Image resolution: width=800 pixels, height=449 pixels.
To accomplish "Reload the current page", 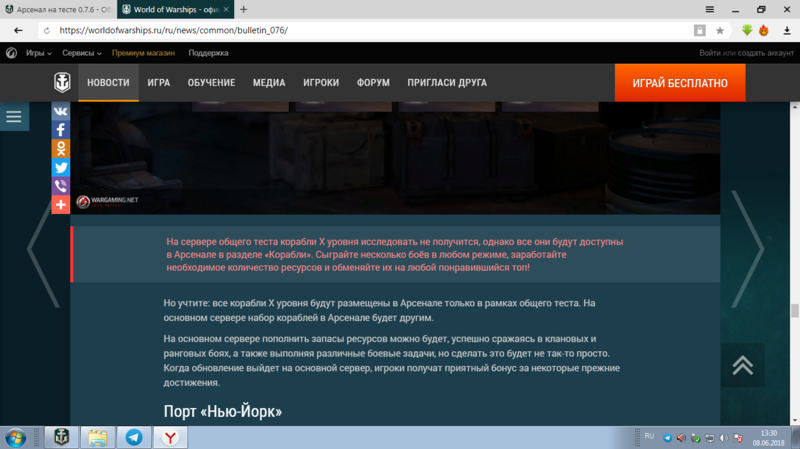I will pyautogui.click(x=47, y=31).
